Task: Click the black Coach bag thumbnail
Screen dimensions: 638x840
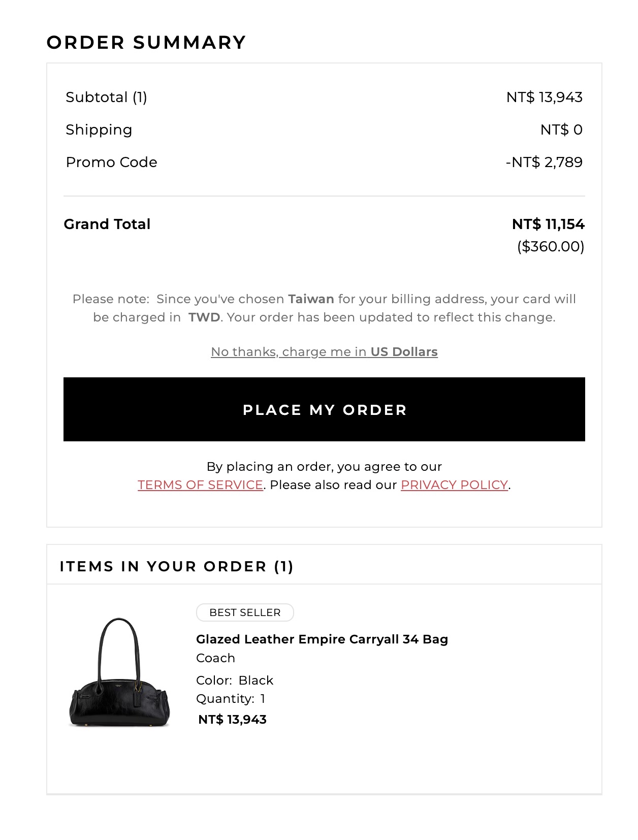Action: (119, 672)
